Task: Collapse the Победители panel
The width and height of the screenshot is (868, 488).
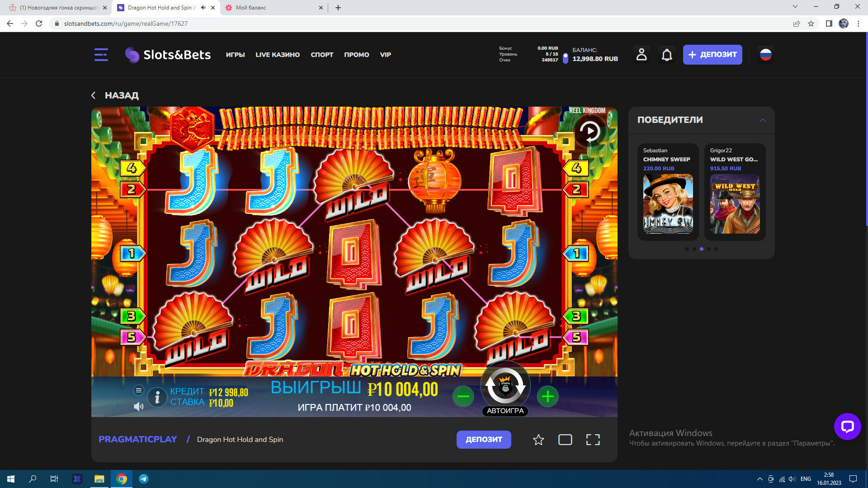Action: click(763, 120)
